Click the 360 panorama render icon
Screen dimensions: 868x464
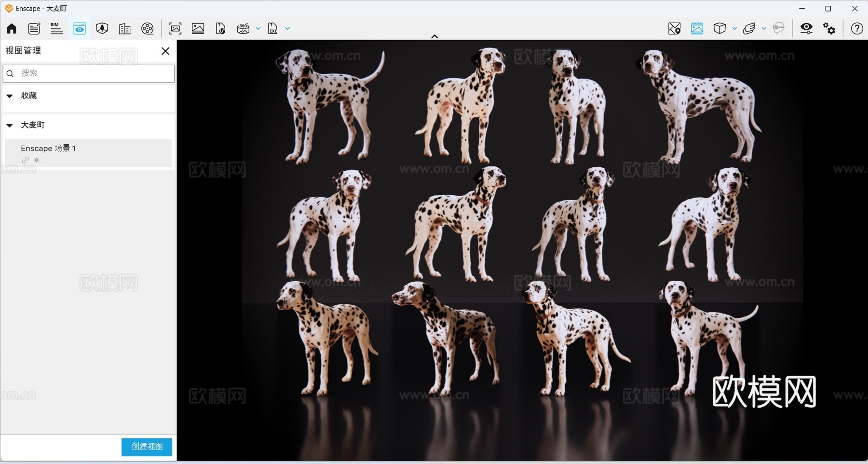(243, 28)
